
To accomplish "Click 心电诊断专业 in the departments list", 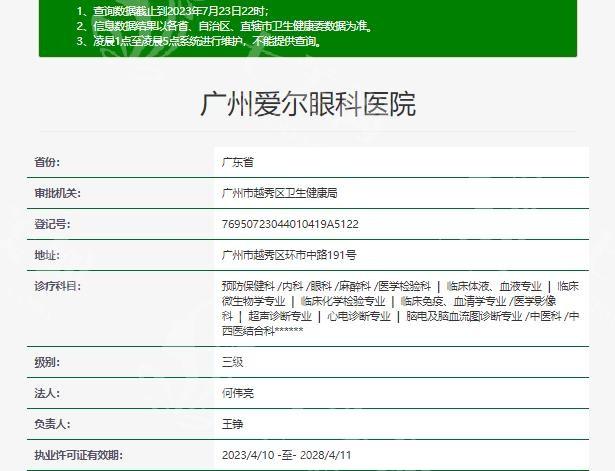I will pos(359,316).
